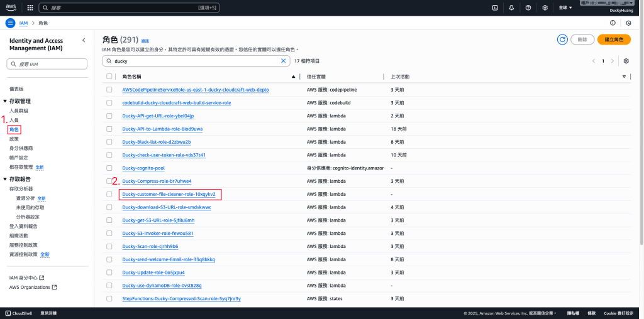Screen dimensions: 644x319
Task: Open 意見回饋 in the footer
Action: pyautogui.click(x=48, y=313)
